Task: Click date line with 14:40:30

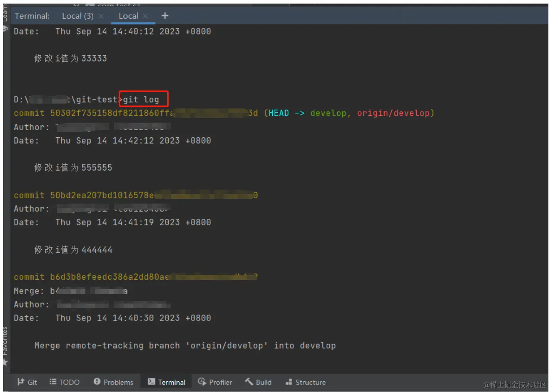Action: (112, 318)
